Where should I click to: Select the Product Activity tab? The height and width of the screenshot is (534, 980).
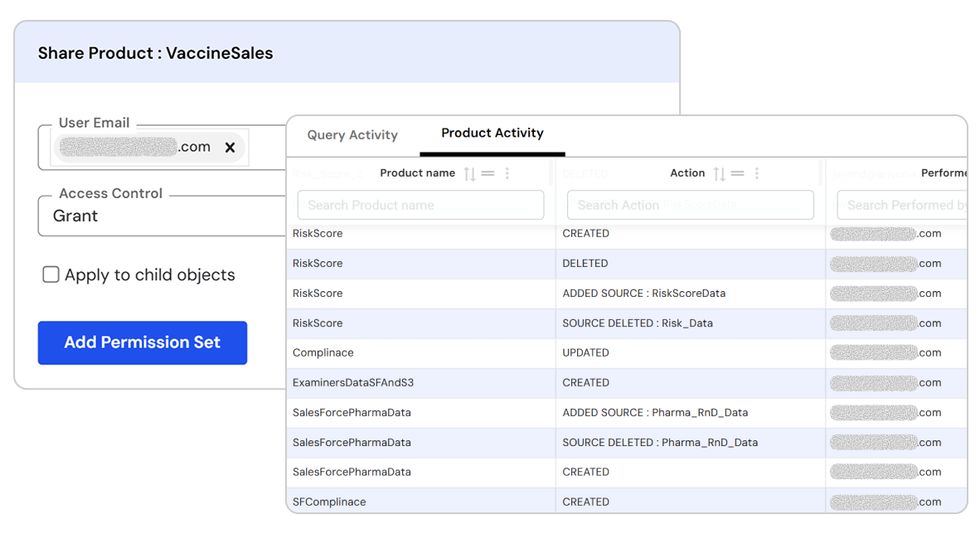[492, 133]
